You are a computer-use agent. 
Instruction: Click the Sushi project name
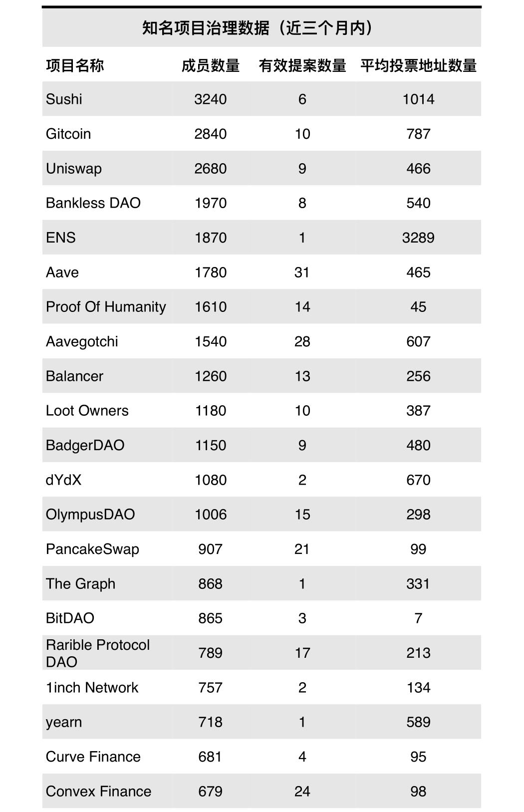click(x=64, y=99)
